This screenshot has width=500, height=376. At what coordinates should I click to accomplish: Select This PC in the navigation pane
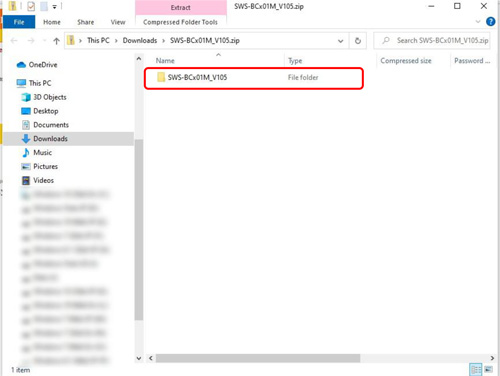[40, 83]
